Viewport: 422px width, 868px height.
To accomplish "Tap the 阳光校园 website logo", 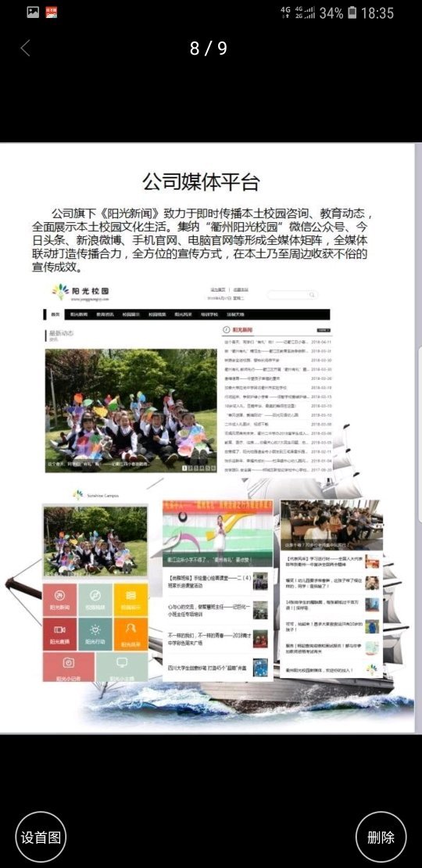I will [80, 292].
